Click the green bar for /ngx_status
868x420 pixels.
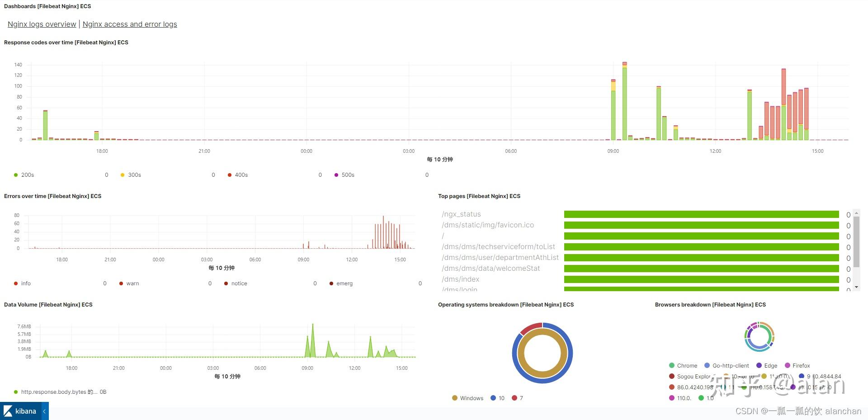pyautogui.click(x=701, y=214)
